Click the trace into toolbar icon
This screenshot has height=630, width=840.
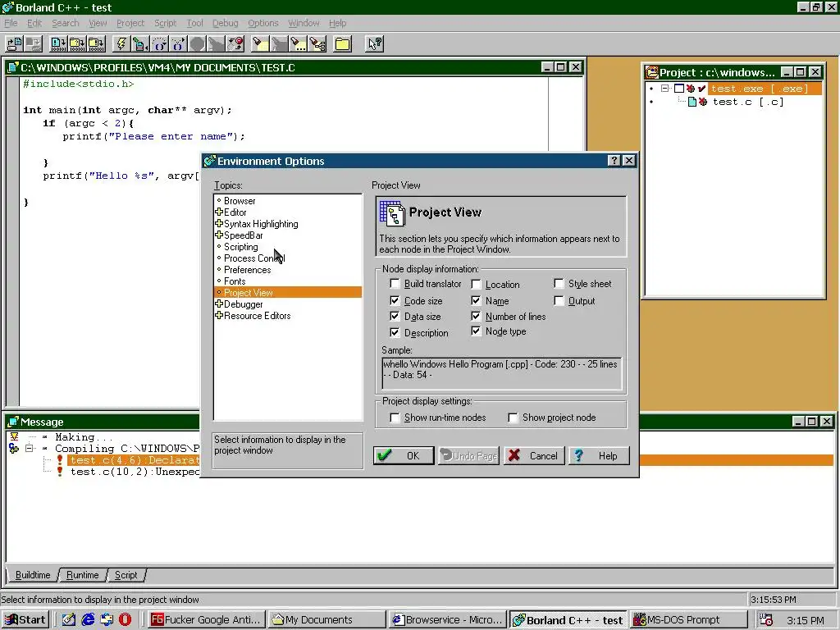tap(178, 43)
